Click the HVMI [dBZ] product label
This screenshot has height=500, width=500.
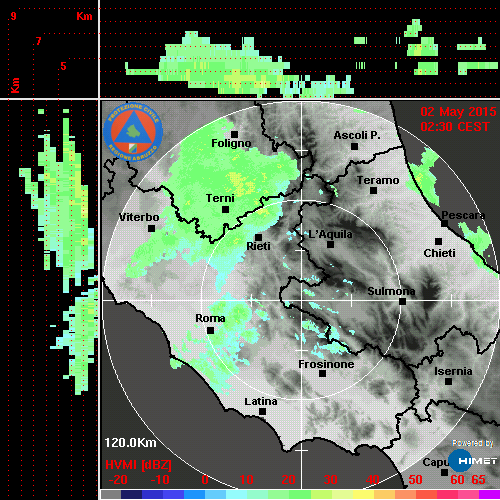pyautogui.click(x=139, y=465)
